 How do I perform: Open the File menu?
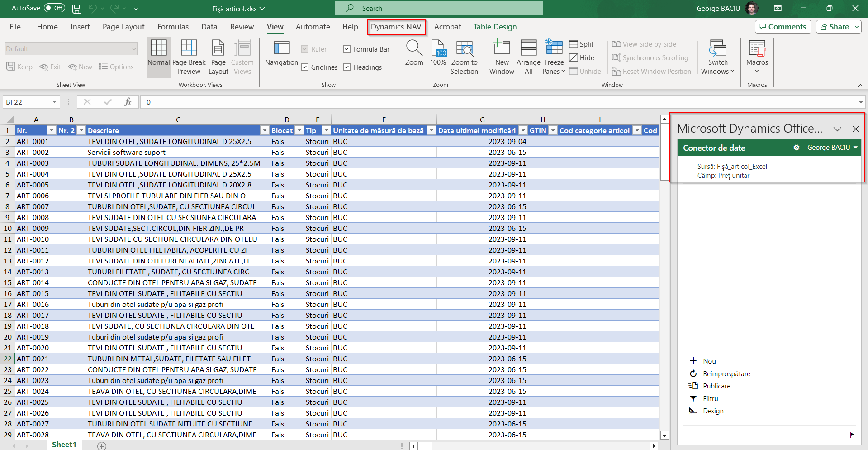[x=15, y=27]
